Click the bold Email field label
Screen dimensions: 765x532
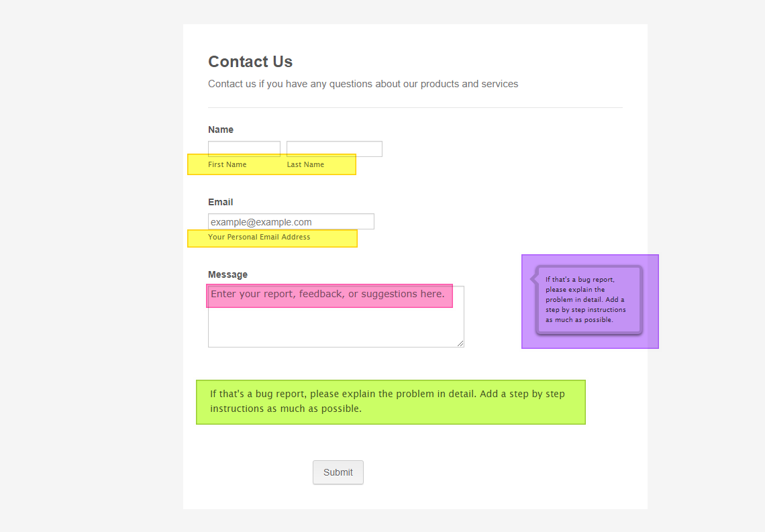pyautogui.click(x=221, y=202)
